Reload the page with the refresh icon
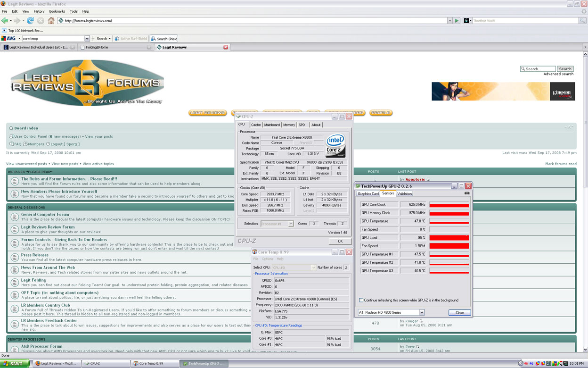Viewport: 588px width, 368px height. tap(30, 21)
